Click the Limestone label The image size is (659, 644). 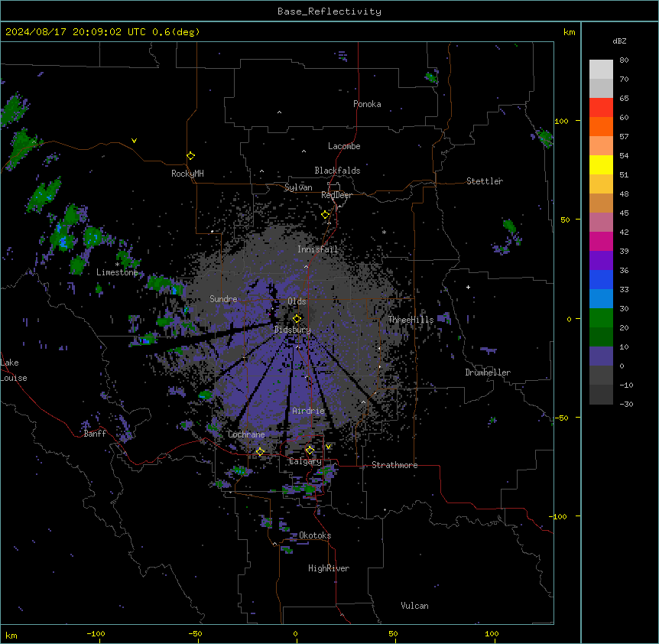pos(117,272)
